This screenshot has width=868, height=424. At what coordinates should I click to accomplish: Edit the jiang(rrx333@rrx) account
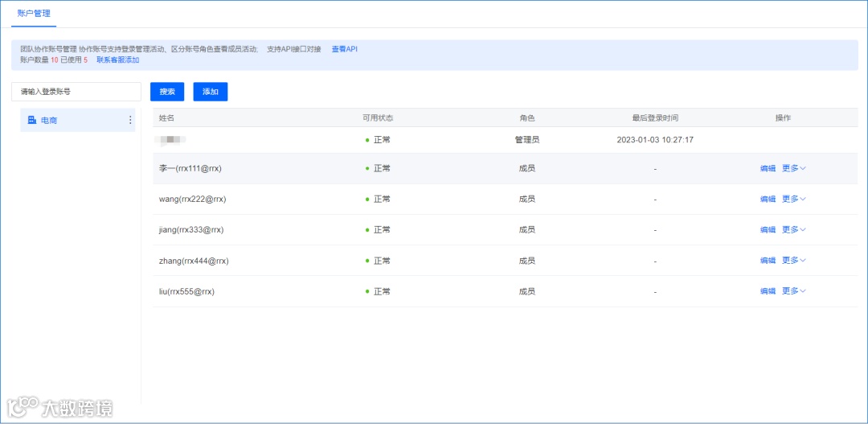pyautogui.click(x=768, y=229)
